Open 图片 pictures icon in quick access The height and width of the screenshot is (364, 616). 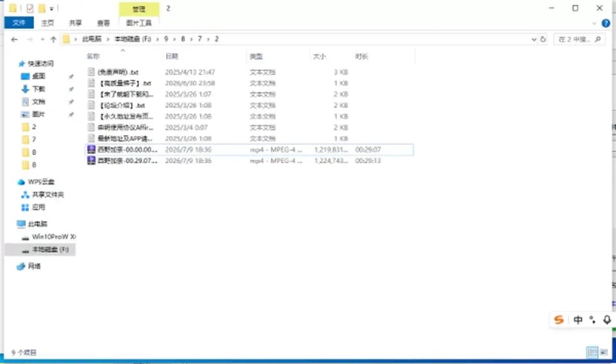(25, 114)
